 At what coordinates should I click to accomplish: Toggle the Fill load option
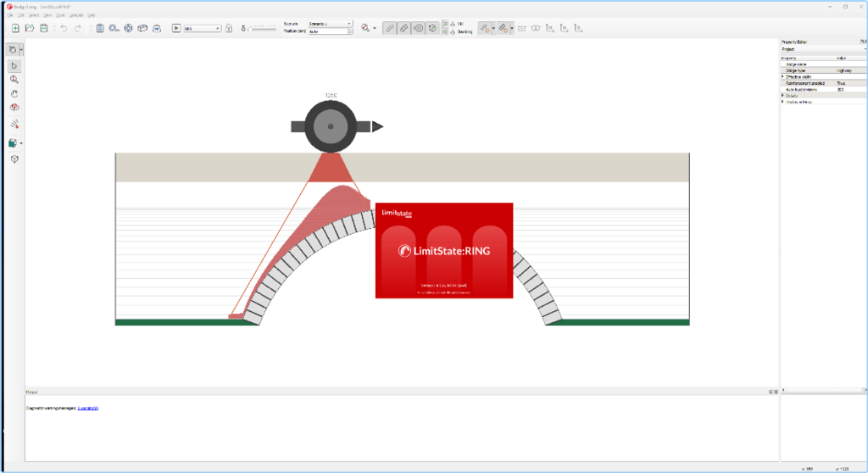point(457,25)
